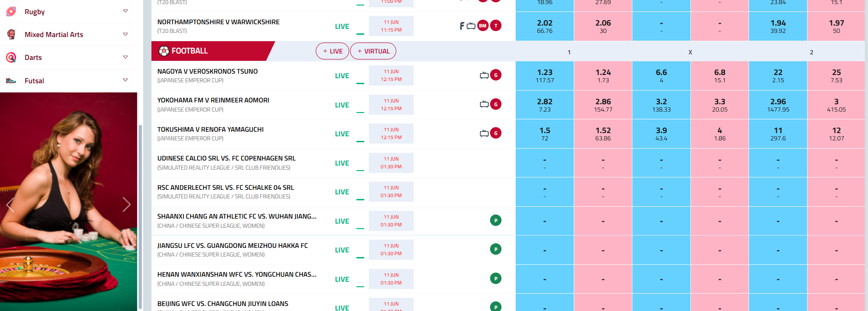
Task: Expand the Futsal sidebar dropdown arrow
Action: click(125, 80)
